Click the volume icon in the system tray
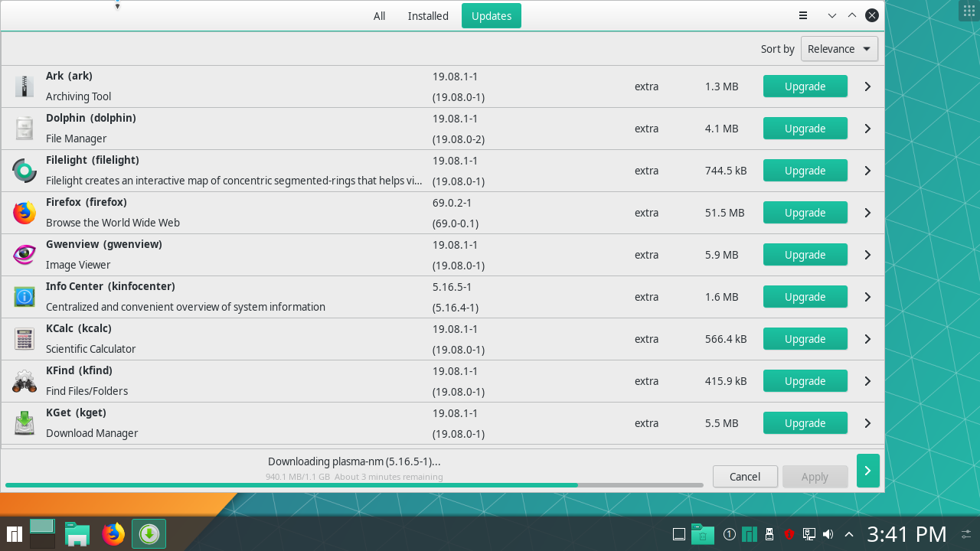 [x=828, y=533]
